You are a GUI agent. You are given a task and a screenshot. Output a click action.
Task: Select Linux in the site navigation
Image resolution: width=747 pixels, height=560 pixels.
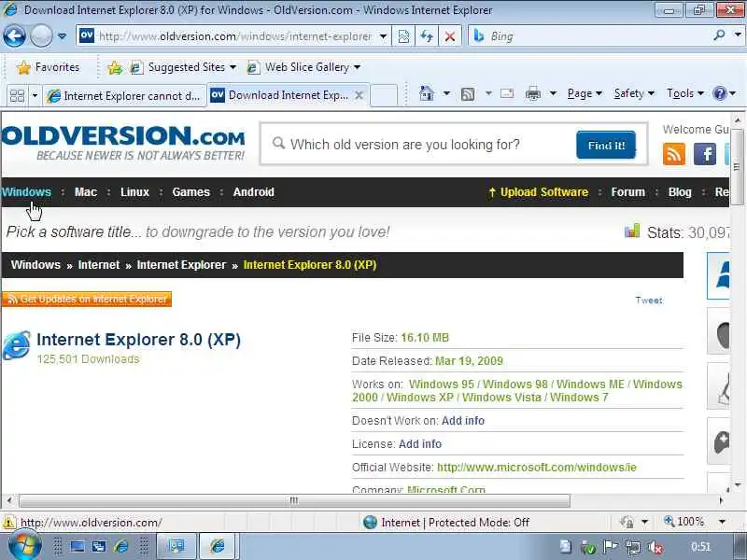(134, 192)
